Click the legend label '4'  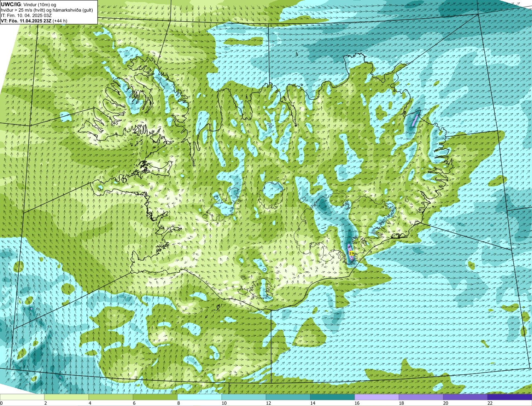pos(90,403)
